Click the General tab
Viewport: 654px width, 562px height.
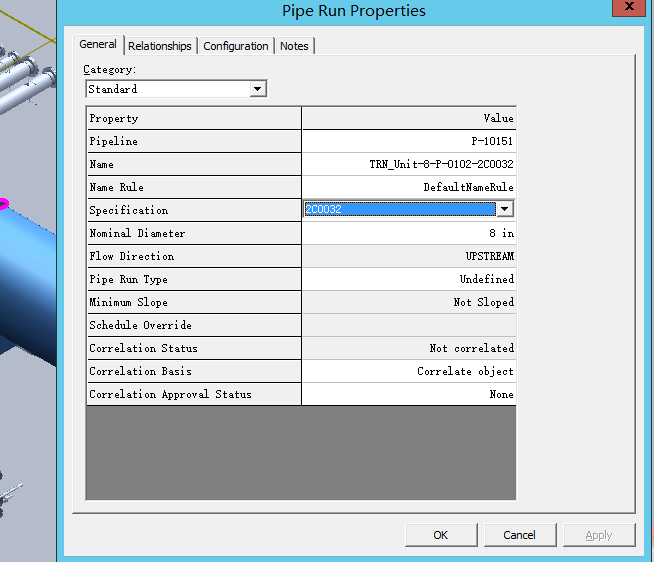click(98, 44)
